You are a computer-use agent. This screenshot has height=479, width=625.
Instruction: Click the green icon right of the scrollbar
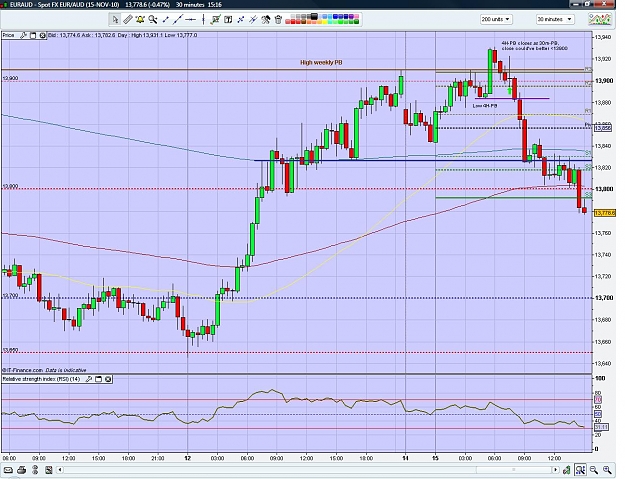(566, 470)
